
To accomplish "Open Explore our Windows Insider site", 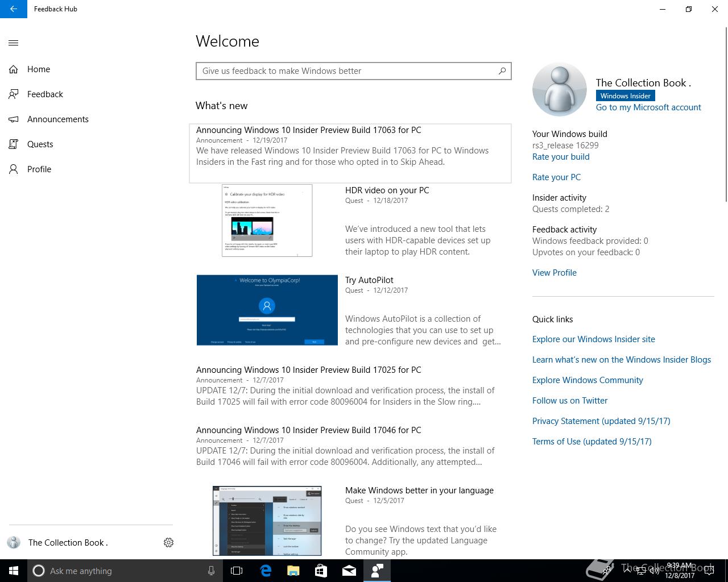I will point(594,339).
